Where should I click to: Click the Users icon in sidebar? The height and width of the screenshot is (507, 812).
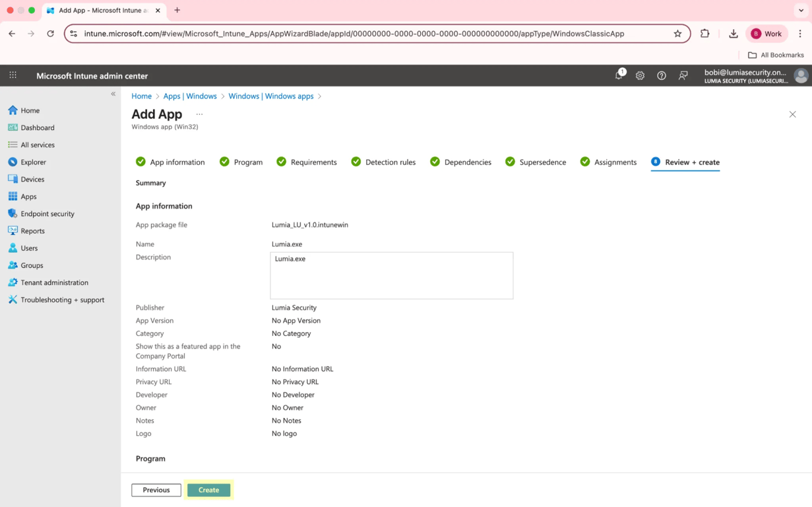tap(13, 248)
